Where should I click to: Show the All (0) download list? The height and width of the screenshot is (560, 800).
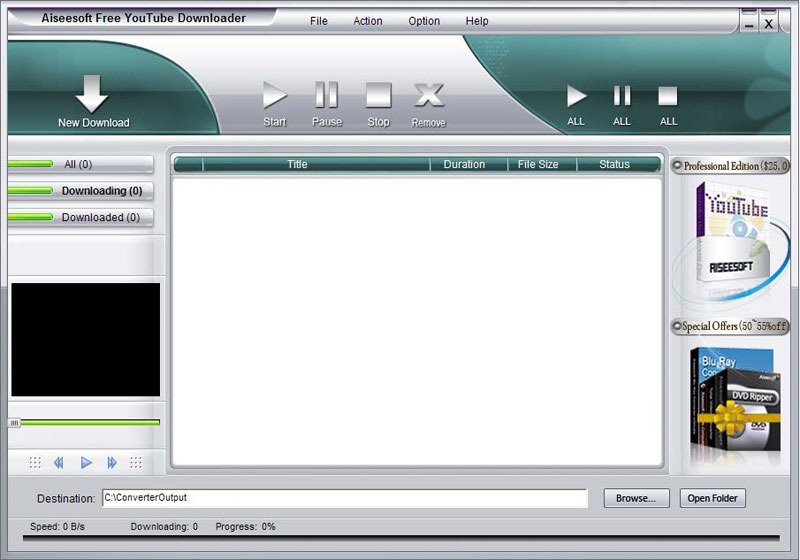coord(80,164)
